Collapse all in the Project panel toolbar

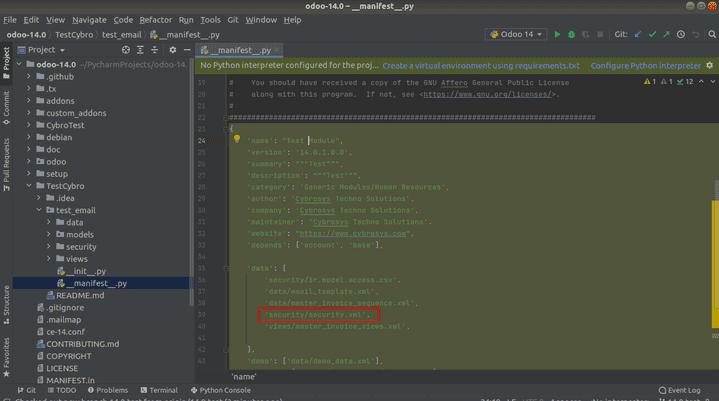point(155,49)
